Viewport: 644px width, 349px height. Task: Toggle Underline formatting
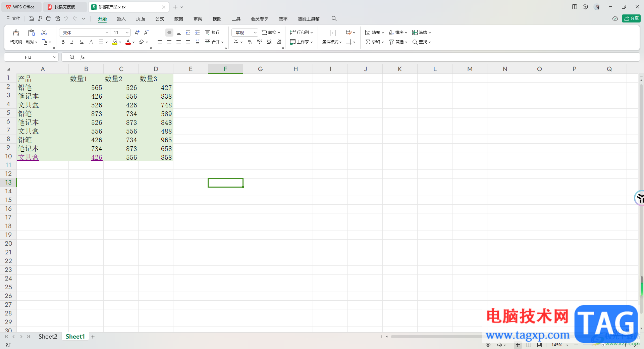click(x=82, y=42)
